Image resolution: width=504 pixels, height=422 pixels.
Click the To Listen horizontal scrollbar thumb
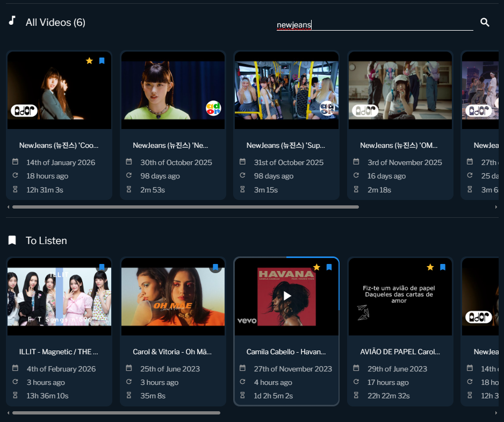116,413
